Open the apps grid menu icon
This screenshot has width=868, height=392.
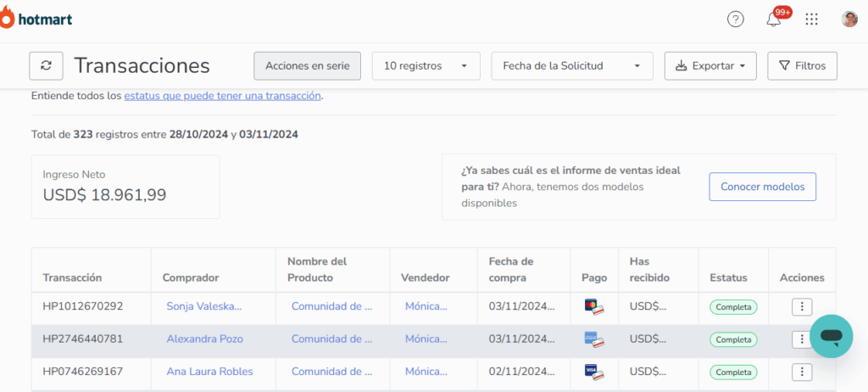[811, 20]
